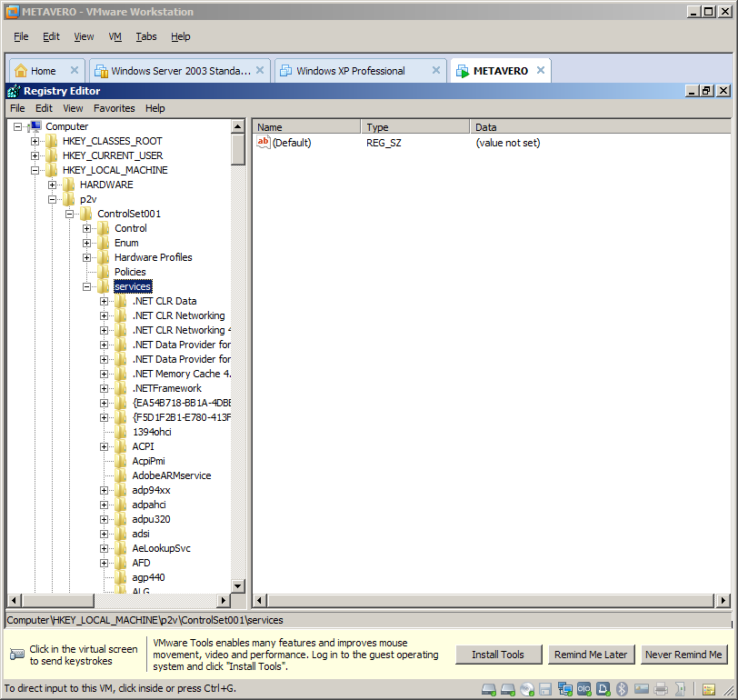Click the ab icon of (Default) value
The image size is (738, 700).
click(x=263, y=142)
